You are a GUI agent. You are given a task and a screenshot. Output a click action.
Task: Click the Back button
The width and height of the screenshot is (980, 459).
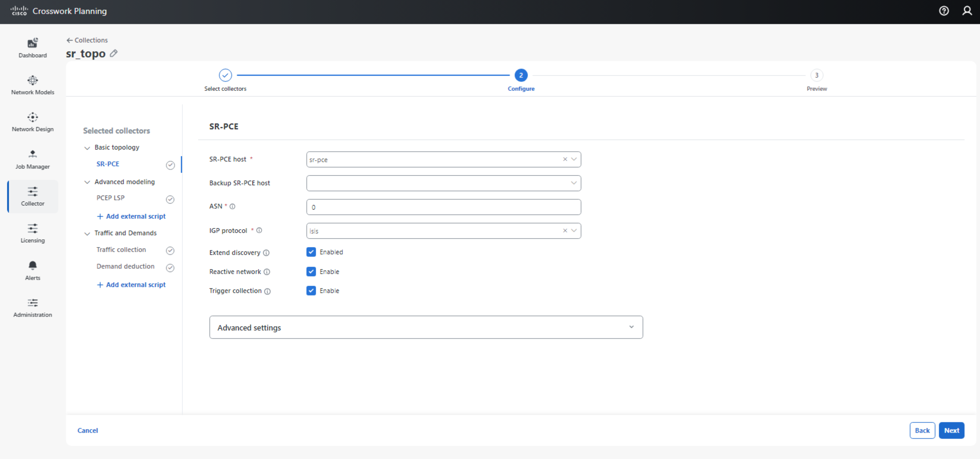pos(922,430)
